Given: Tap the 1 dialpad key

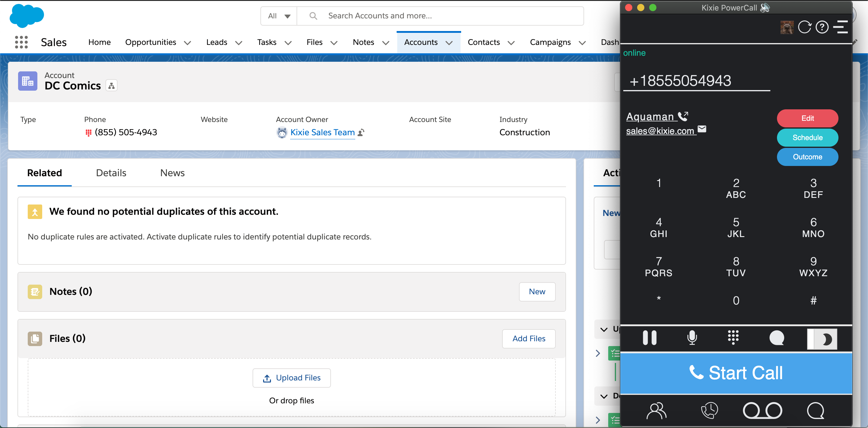Looking at the screenshot, I should (659, 183).
